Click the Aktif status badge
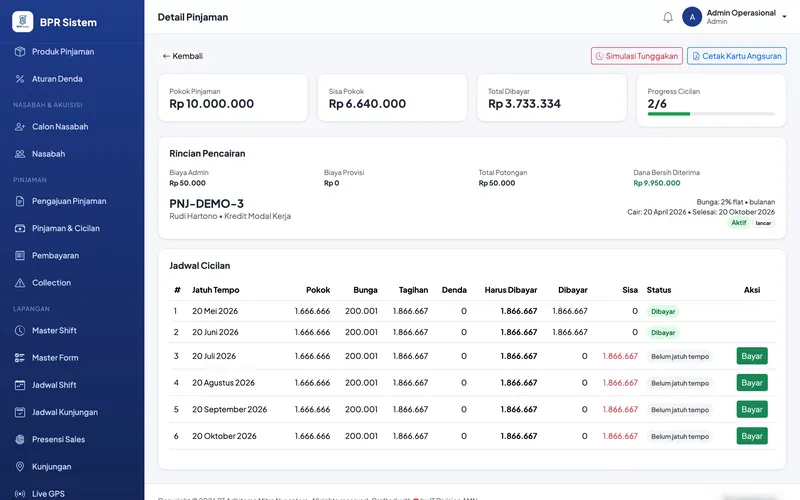Screen dimensions: 800x500 pos(738,223)
